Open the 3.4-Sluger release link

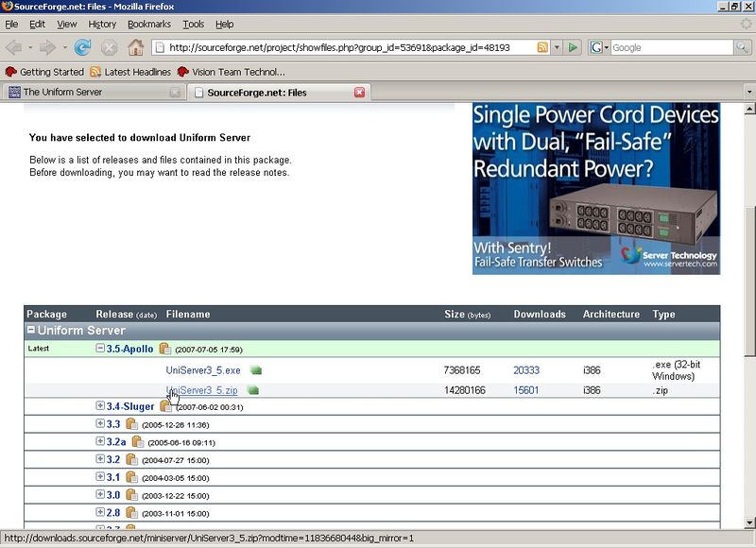(130, 406)
